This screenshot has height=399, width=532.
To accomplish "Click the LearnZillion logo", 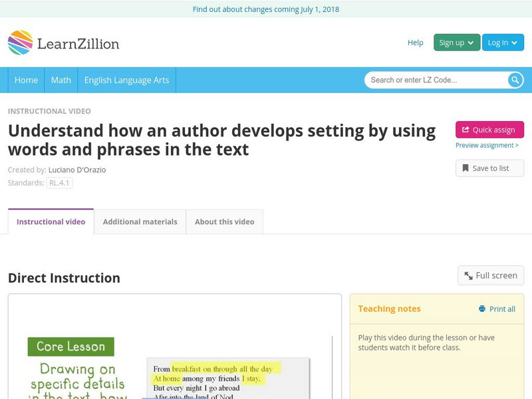I will coord(63,43).
